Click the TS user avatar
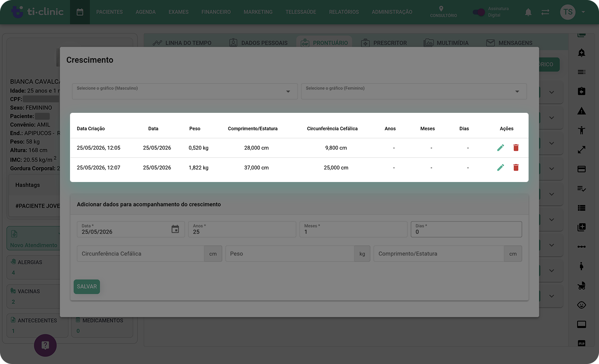The width and height of the screenshot is (599, 364). point(568,12)
